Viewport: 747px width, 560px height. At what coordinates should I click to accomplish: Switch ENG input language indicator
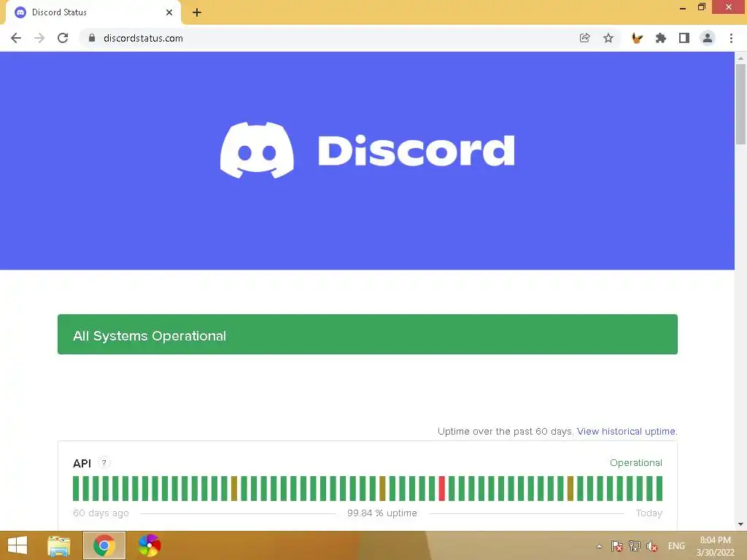coord(676,546)
